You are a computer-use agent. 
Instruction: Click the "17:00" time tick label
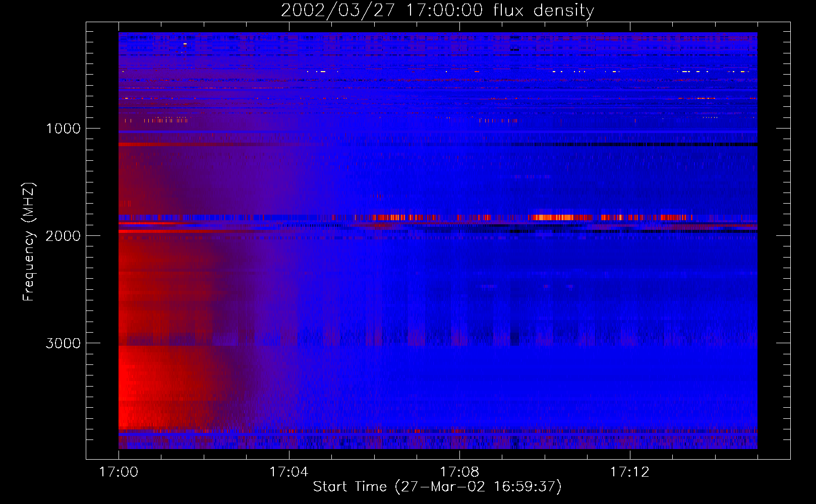119,472
